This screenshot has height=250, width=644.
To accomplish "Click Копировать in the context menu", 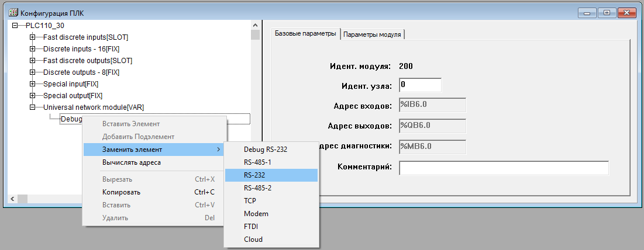I will coord(121,192).
